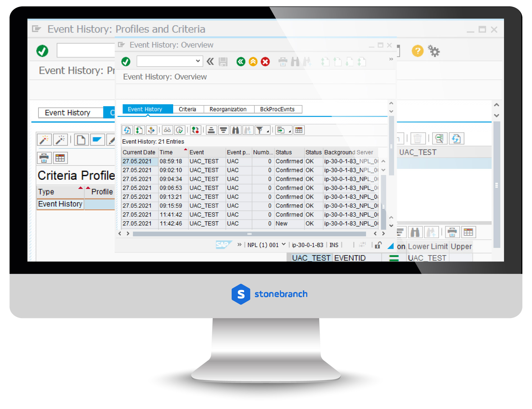Screen dimensions: 532x409
Task: Click the blue triangle at status bar end
Action: click(x=390, y=246)
